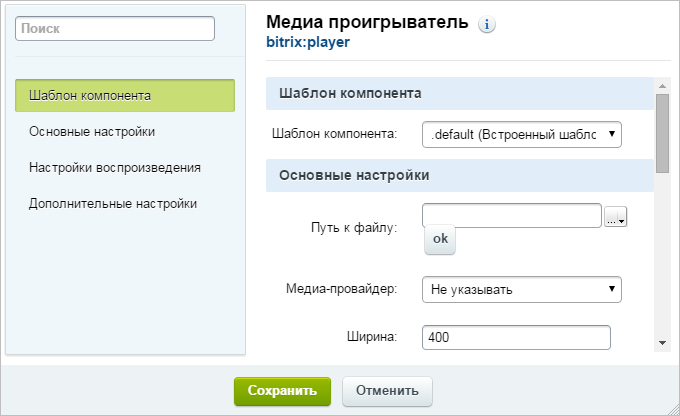Open Настройки воспроизведения in the sidebar
Viewport: 680px width, 416px height.
pos(115,167)
